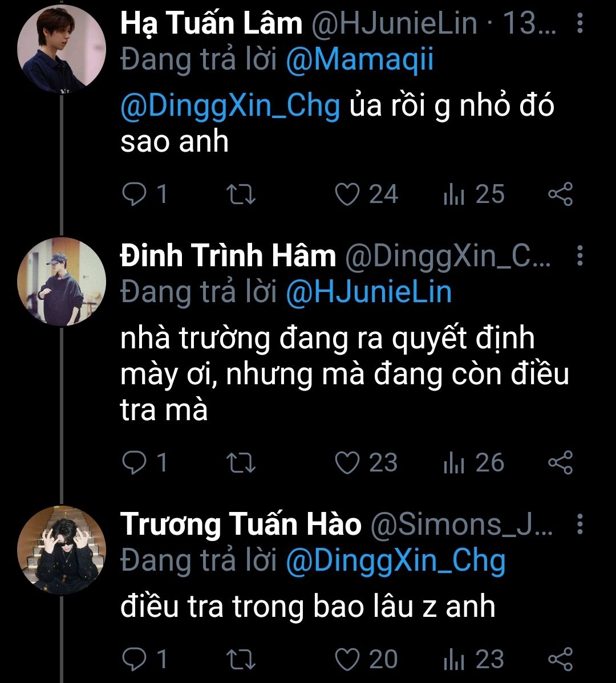Screen dimensions: 616x683
Task: Open Đinh Trình Hâm's display name
Action: [x=228, y=257]
